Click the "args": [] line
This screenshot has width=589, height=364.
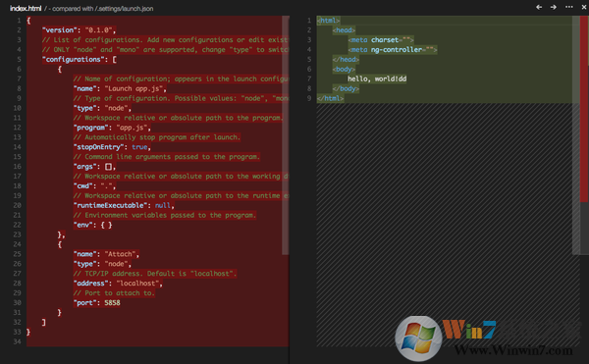click(x=94, y=167)
